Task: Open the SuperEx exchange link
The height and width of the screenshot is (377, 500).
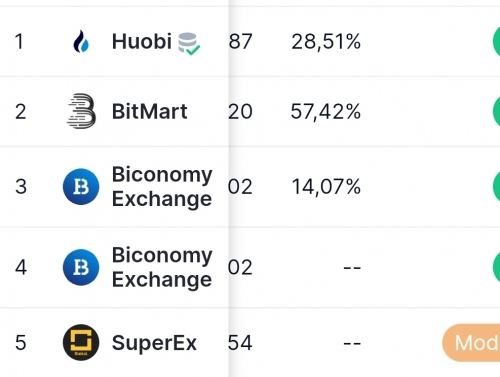Action: click(154, 343)
